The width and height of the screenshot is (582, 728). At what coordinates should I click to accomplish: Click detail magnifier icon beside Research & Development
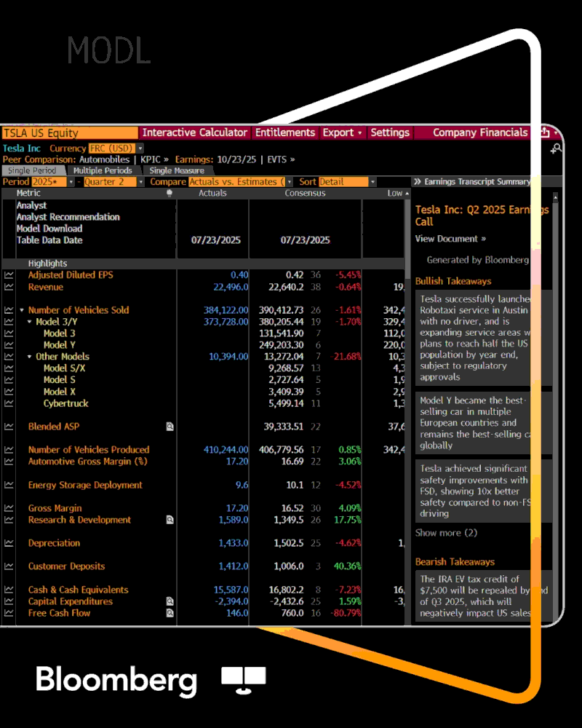click(170, 520)
